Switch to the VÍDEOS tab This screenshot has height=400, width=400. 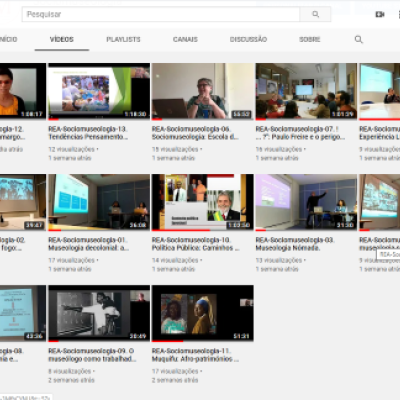click(62, 39)
